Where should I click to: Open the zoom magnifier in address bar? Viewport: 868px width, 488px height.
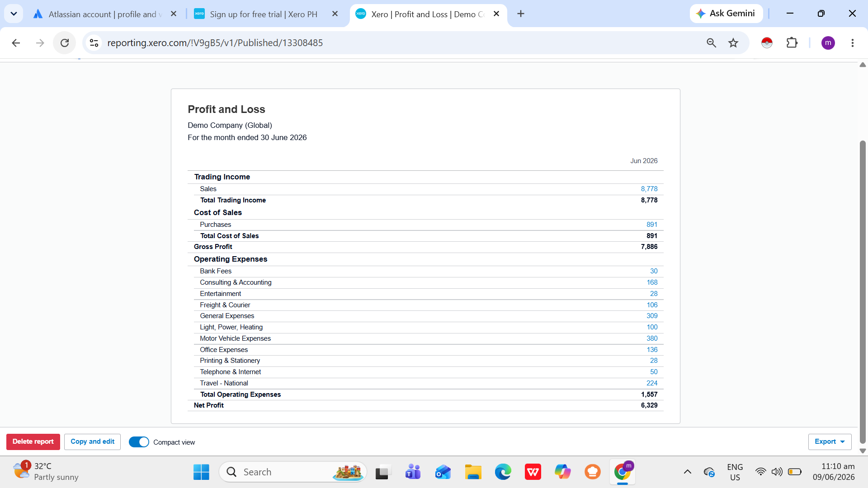711,43
